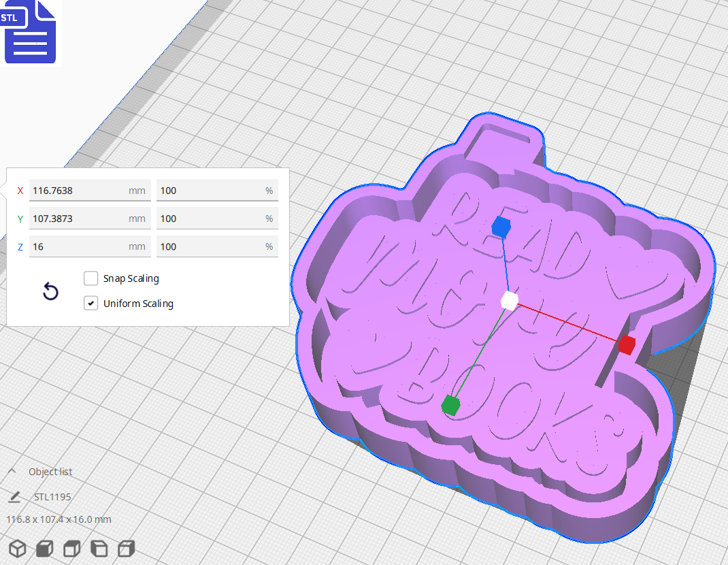Select the top view cube icon

[x=71, y=549]
